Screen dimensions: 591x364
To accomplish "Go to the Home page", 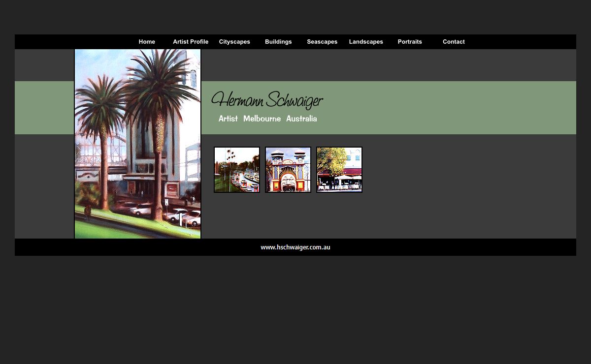I will [x=147, y=42].
